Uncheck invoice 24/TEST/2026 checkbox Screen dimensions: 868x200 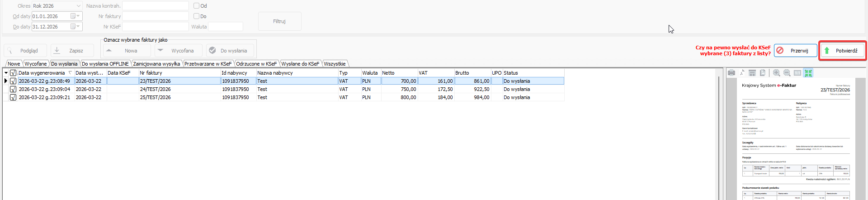point(13,89)
